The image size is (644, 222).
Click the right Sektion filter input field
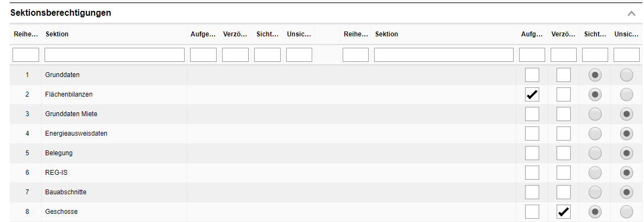[444, 55]
